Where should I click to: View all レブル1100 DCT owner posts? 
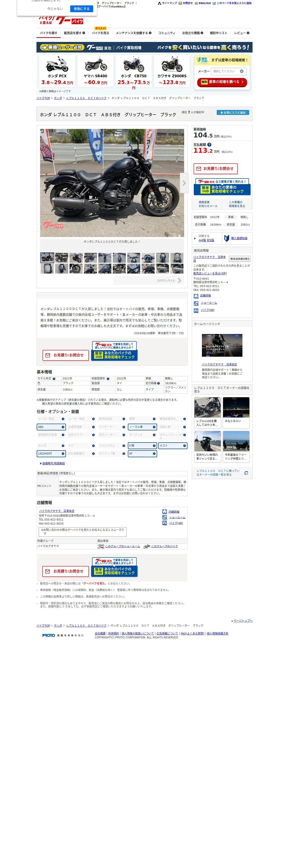click(222, 473)
